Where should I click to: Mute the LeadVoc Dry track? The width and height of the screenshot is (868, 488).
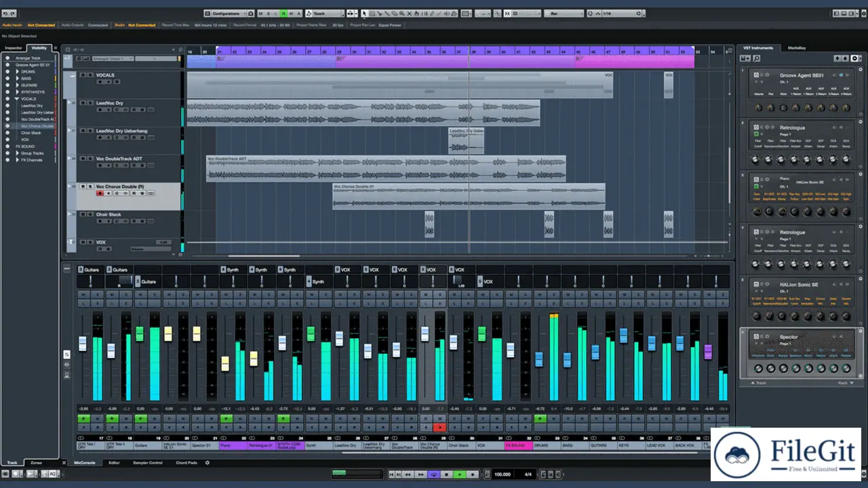point(83,103)
